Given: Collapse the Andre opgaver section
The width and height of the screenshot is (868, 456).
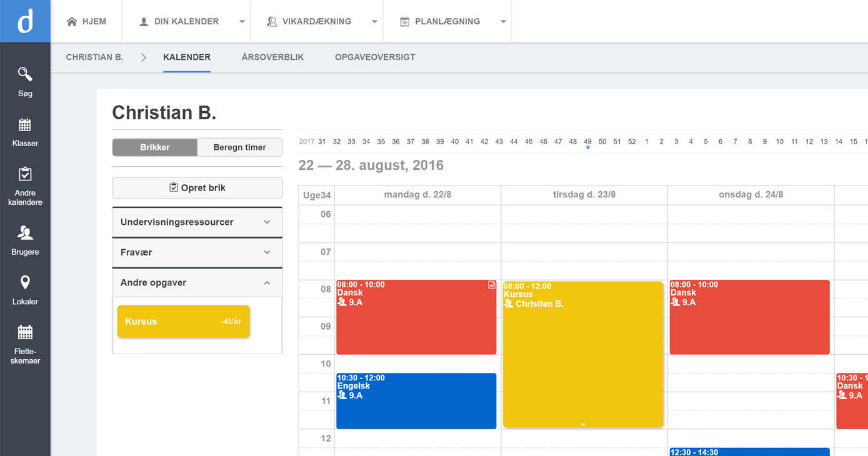Looking at the screenshot, I should click(x=197, y=283).
